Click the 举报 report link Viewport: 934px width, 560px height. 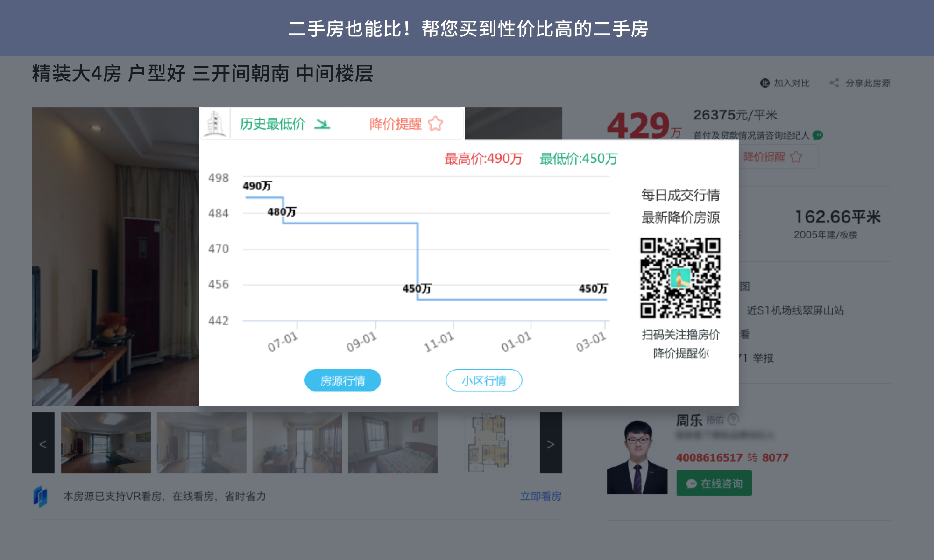click(763, 358)
